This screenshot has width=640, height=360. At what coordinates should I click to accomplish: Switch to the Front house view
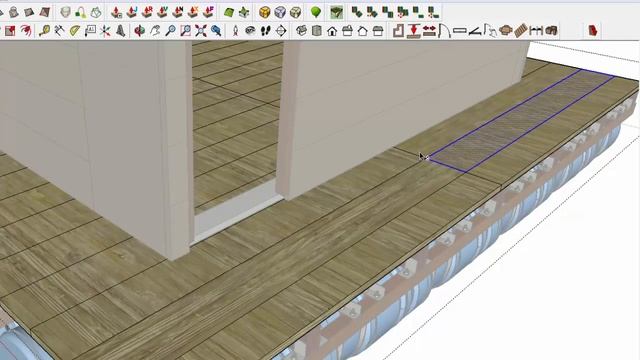point(332,31)
